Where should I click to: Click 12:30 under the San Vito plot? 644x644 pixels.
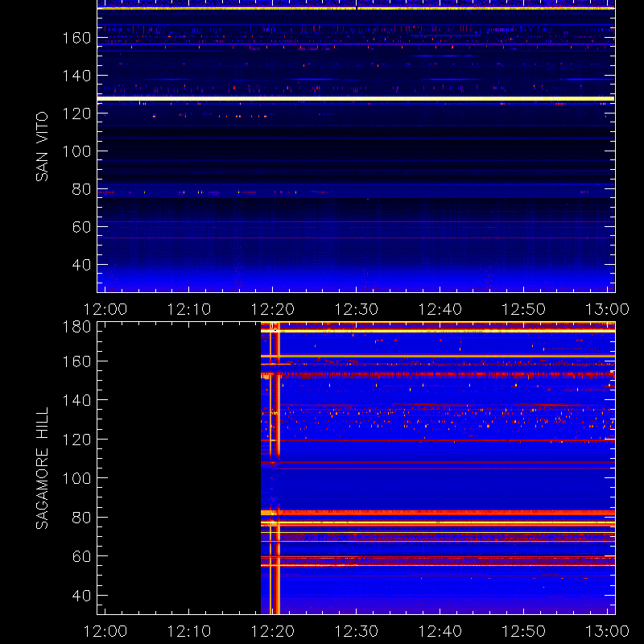(x=357, y=309)
